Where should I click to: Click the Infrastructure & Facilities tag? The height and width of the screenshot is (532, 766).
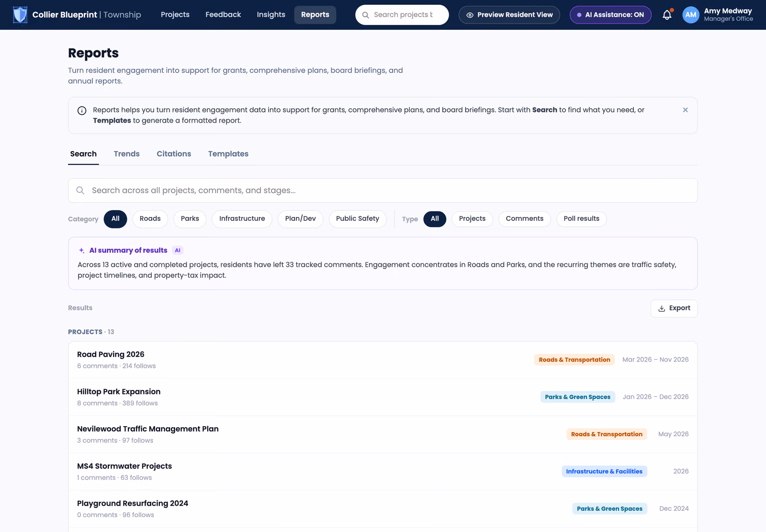604,472
